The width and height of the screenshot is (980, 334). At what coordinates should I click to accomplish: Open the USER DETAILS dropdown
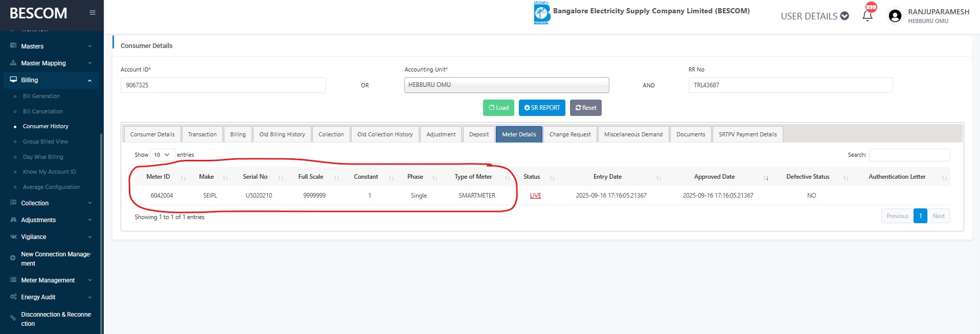pos(814,16)
